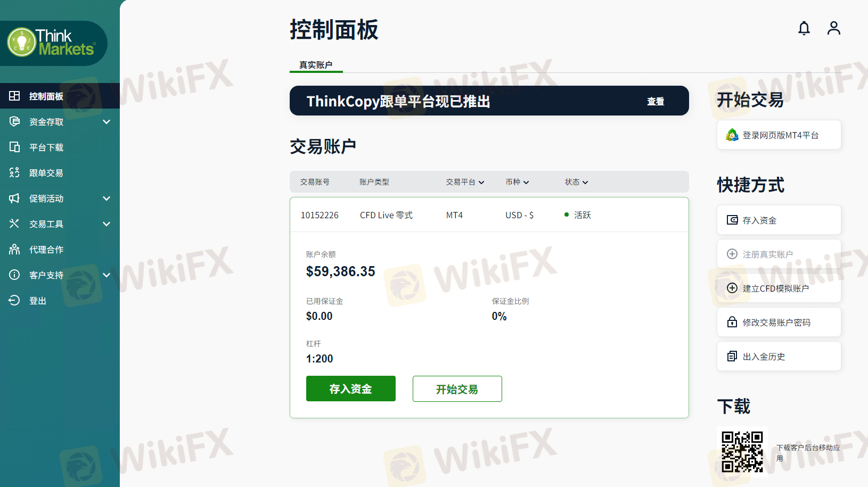Viewport: 868px width, 487px height.
Task: Click the 代理合作 partnership icon
Action: (x=14, y=249)
